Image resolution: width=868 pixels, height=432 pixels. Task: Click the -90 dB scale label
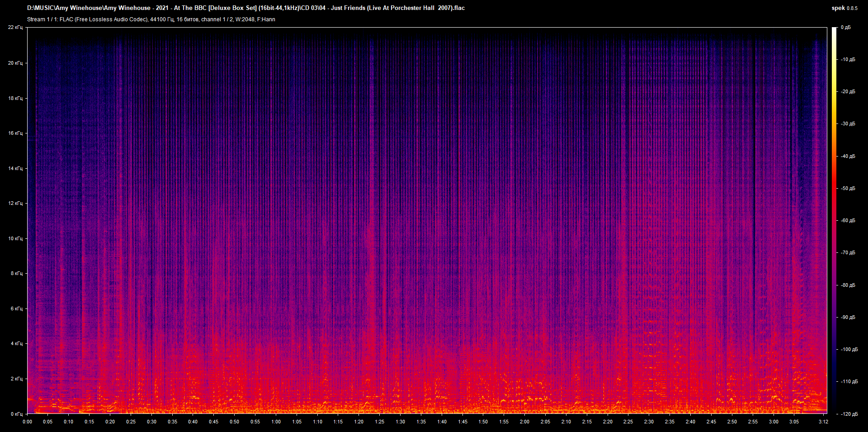pos(848,318)
